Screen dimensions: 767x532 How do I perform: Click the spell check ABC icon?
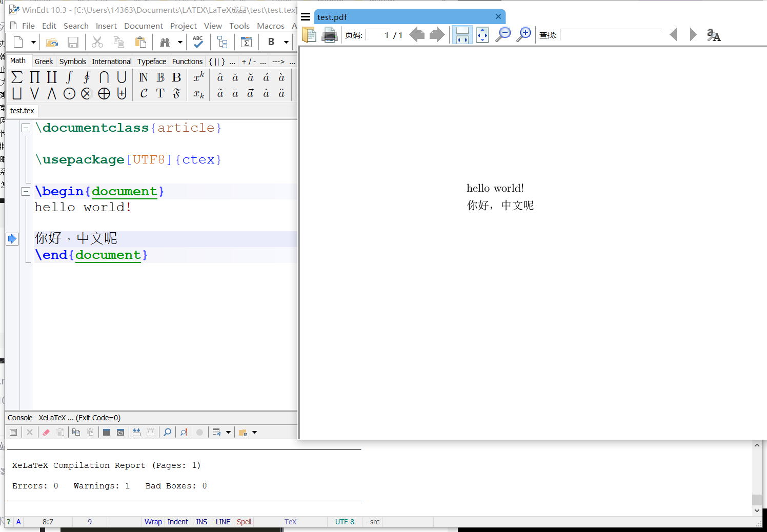point(198,42)
